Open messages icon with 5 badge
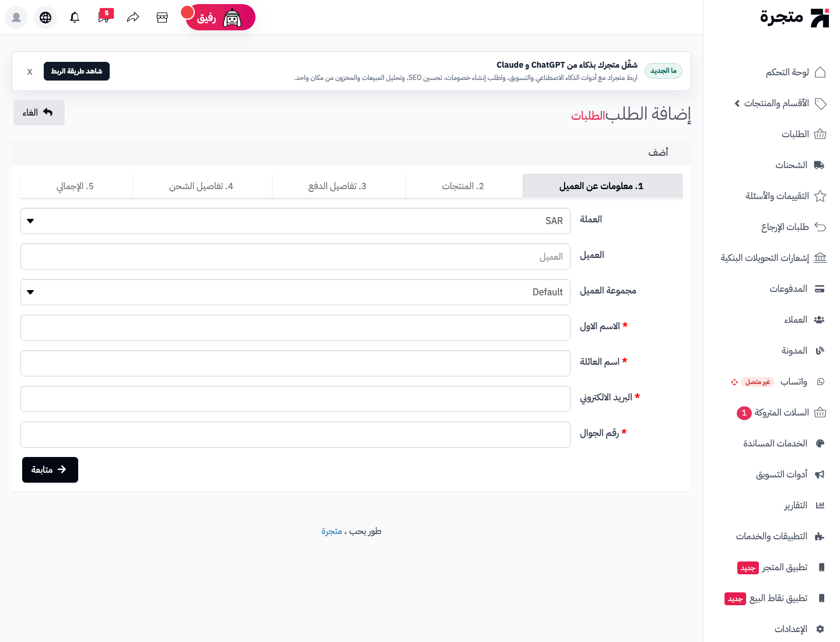840x642 pixels. point(105,16)
